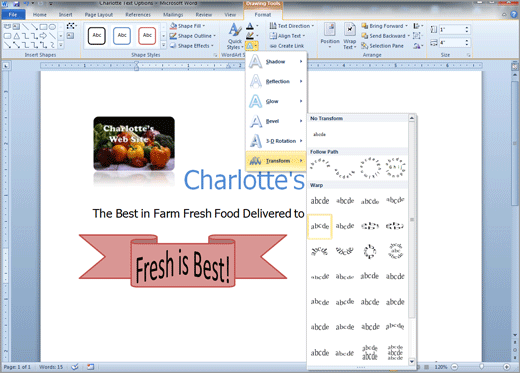
Task: Click the Selection Pane icon
Action: (x=382, y=46)
